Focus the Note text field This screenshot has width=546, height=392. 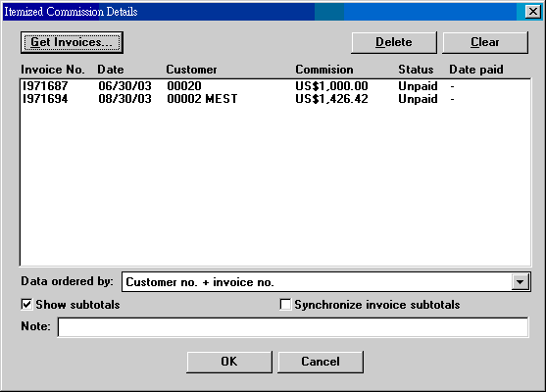293,327
